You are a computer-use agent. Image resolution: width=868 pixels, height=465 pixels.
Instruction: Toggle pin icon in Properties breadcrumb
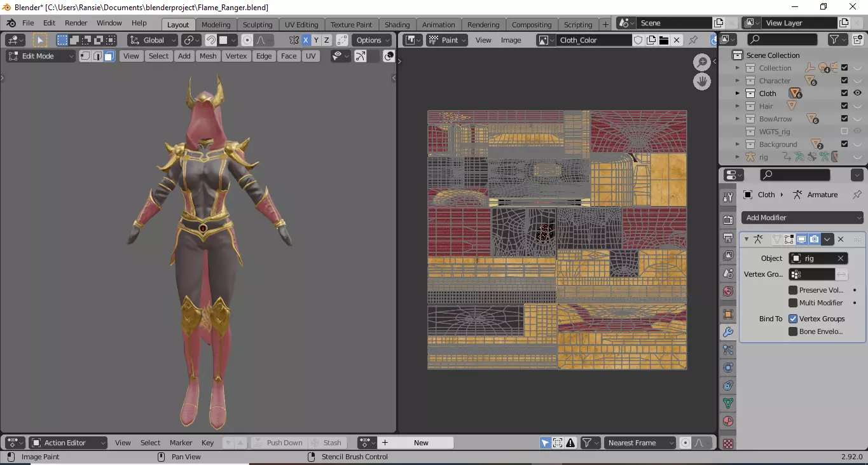857,195
